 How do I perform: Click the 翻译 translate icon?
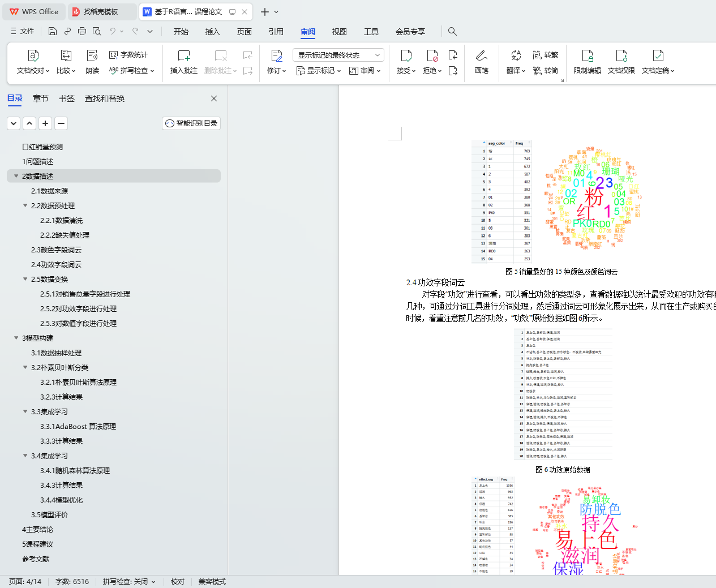pyautogui.click(x=516, y=62)
